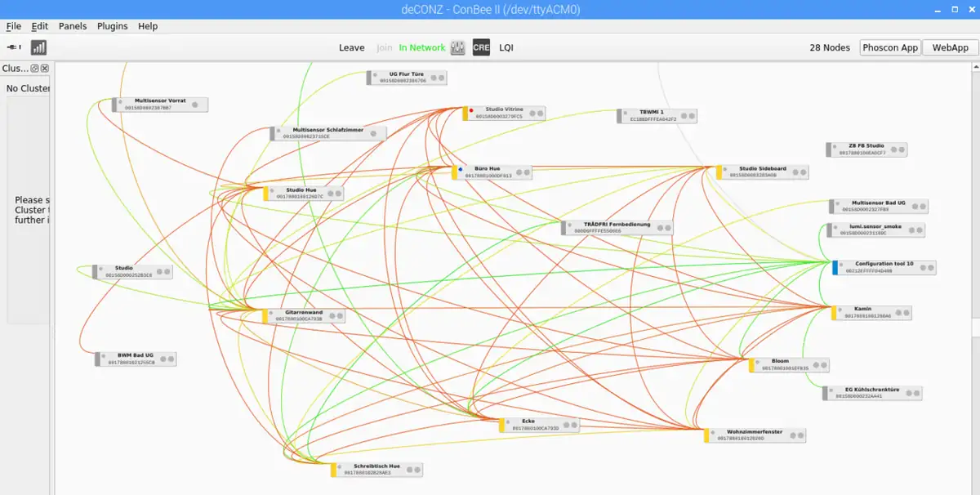This screenshot has width=980, height=495.
Task: Click the signal bars icon in toolbar
Action: (38, 48)
